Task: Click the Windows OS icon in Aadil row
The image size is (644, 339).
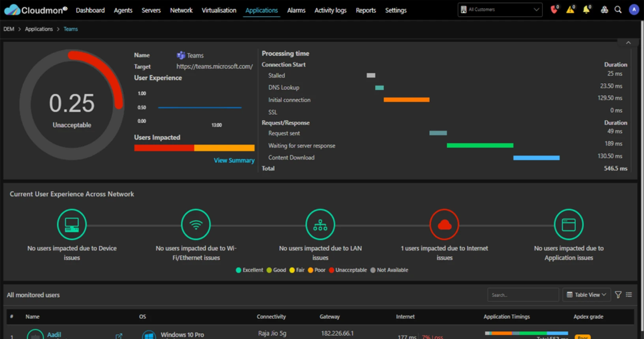Action: coord(149,335)
